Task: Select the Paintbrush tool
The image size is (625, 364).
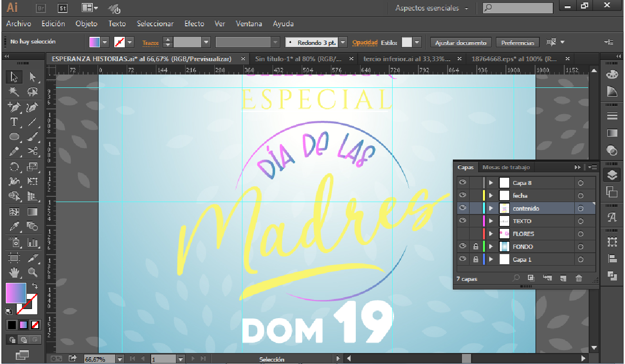Action: click(33, 137)
